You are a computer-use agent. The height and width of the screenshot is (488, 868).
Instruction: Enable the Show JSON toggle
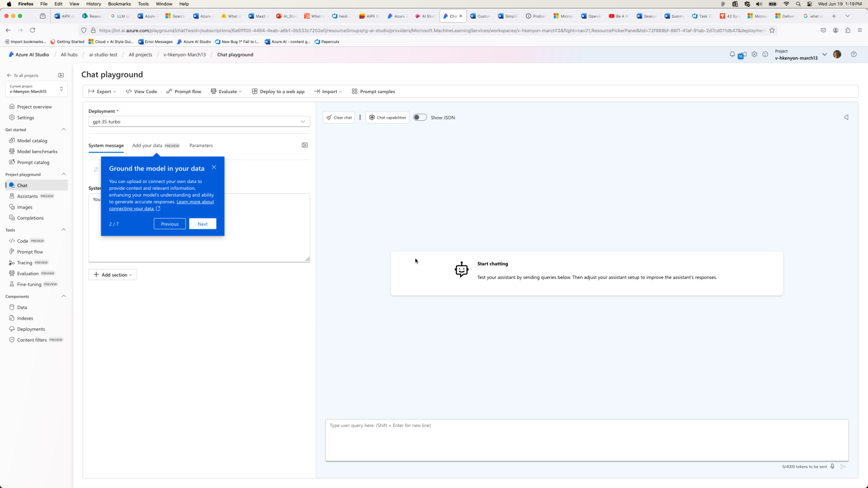tap(419, 116)
